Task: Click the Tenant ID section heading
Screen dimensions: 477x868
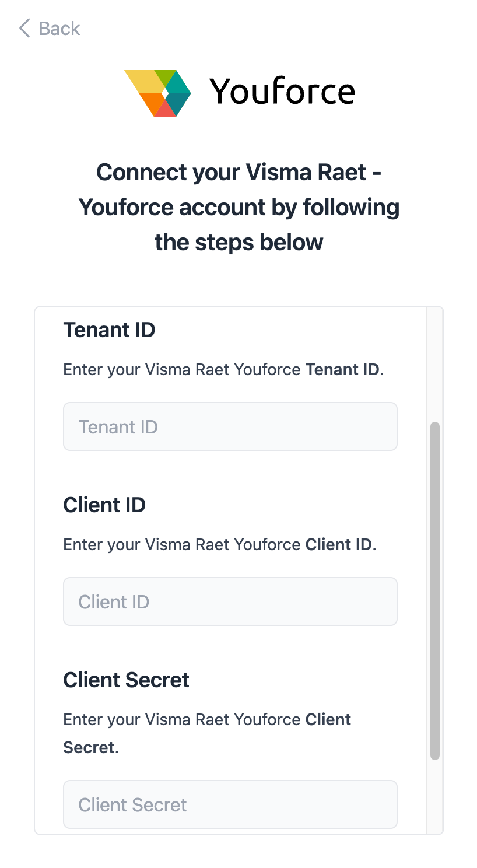Action: coord(109,330)
